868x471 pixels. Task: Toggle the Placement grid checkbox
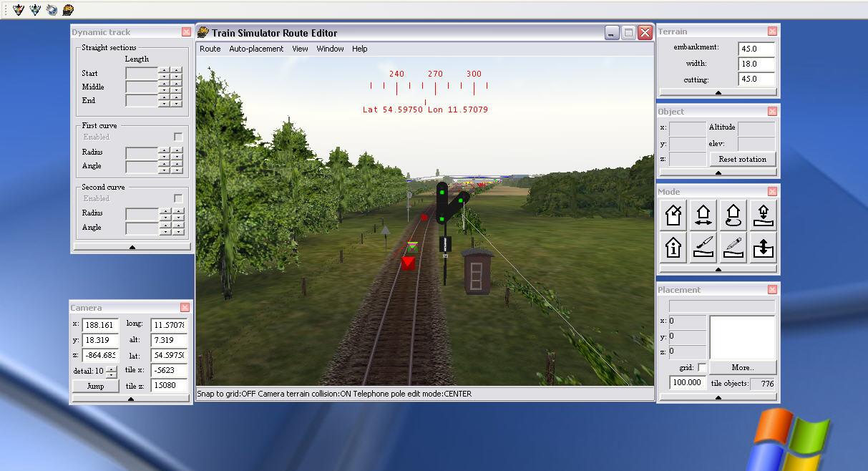(x=701, y=368)
